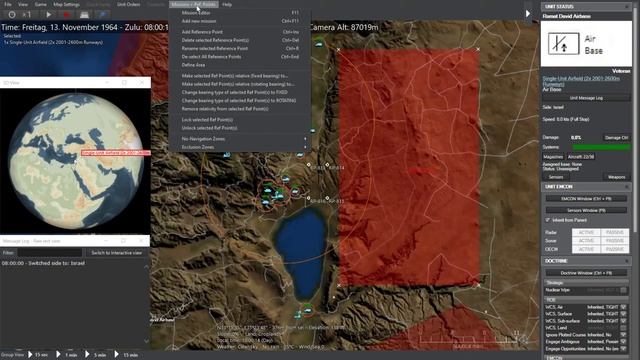640x360 pixels.
Task: Toggle inherit checkbox for WCS, Sub-surface
Action: pyautogui.click(x=623, y=321)
